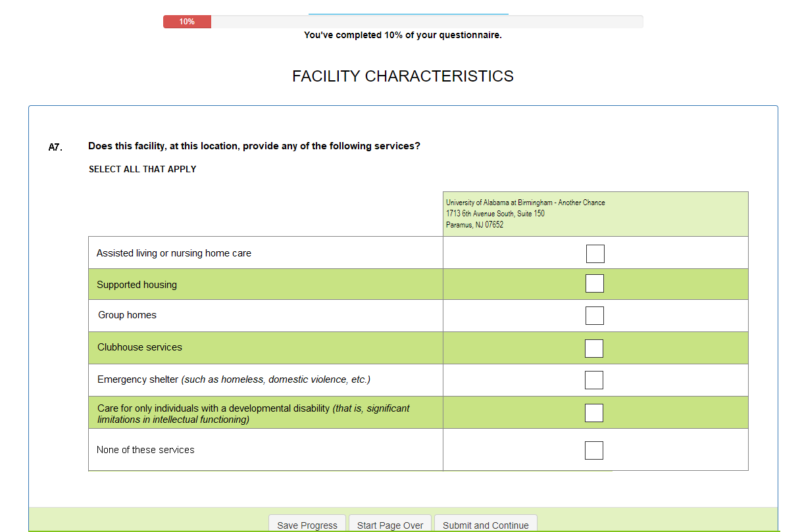Click the "Clubhouse services" text label
The image size is (802, 532).
139,347
